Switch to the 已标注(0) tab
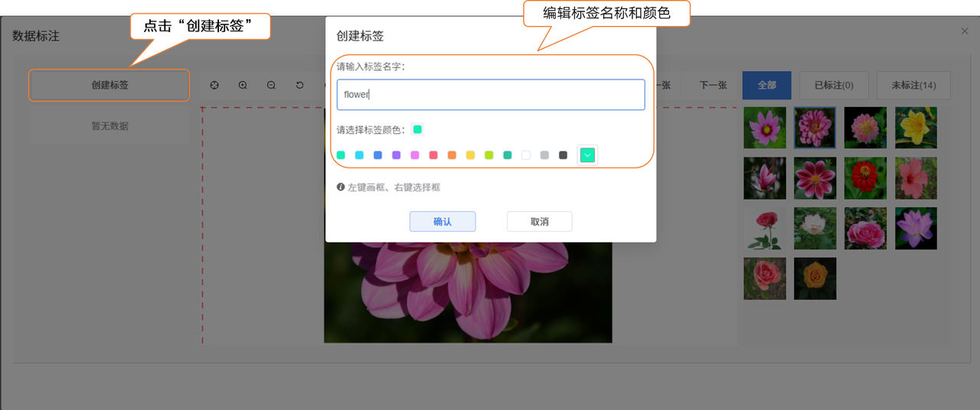The width and height of the screenshot is (980, 410). [834, 86]
